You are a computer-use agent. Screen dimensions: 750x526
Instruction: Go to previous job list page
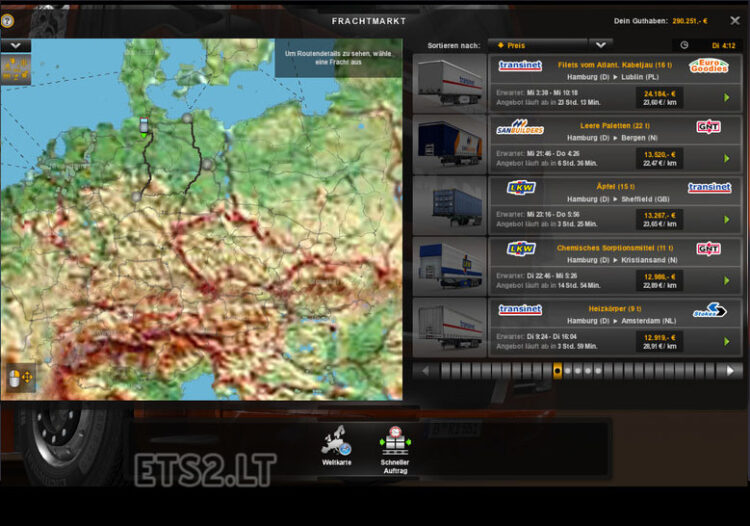click(425, 371)
